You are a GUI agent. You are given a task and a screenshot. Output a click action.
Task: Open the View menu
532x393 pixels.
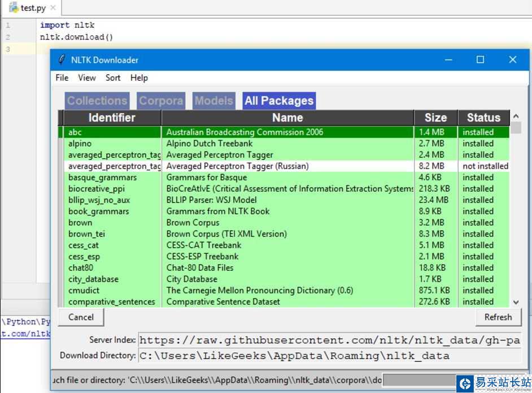tap(87, 78)
